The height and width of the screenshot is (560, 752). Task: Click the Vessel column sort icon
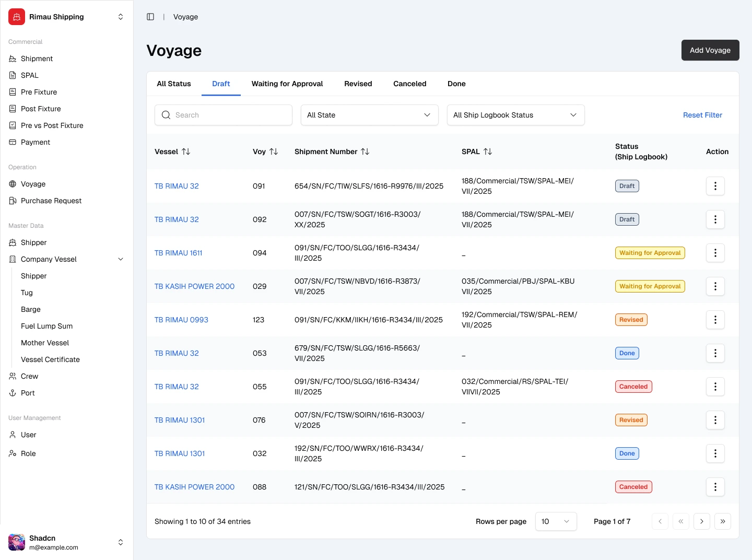click(x=186, y=151)
